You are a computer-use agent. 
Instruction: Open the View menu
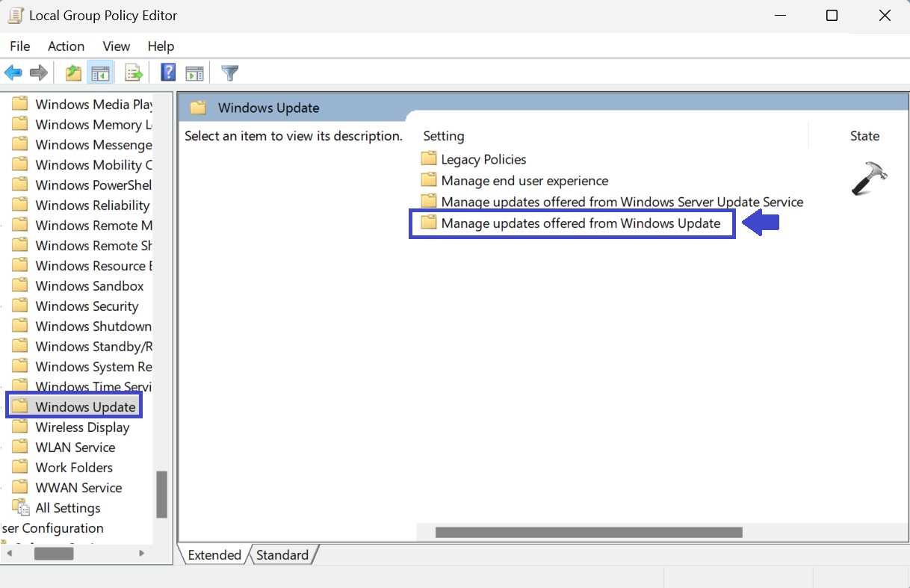[117, 46]
